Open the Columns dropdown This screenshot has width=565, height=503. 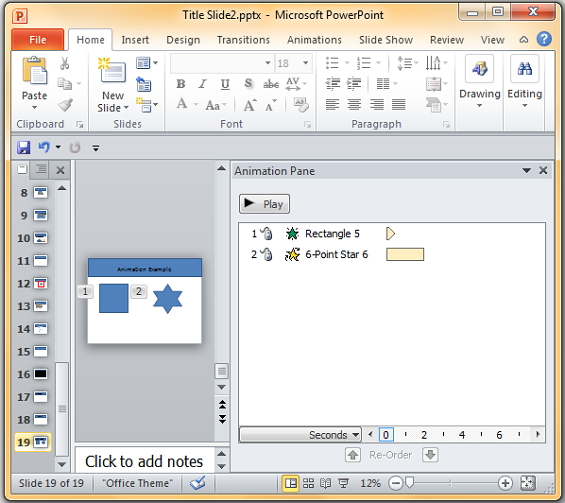[x=387, y=84]
